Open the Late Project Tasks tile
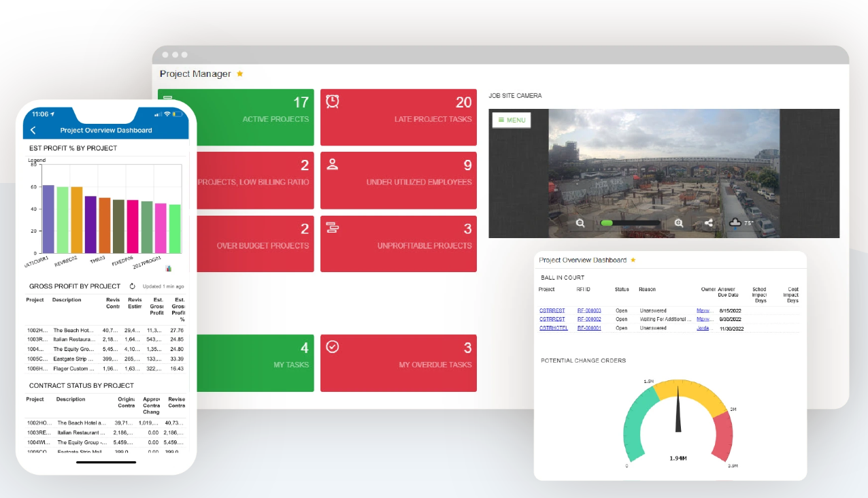This screenshot has width=868, height=498. [x=399, y=117]
